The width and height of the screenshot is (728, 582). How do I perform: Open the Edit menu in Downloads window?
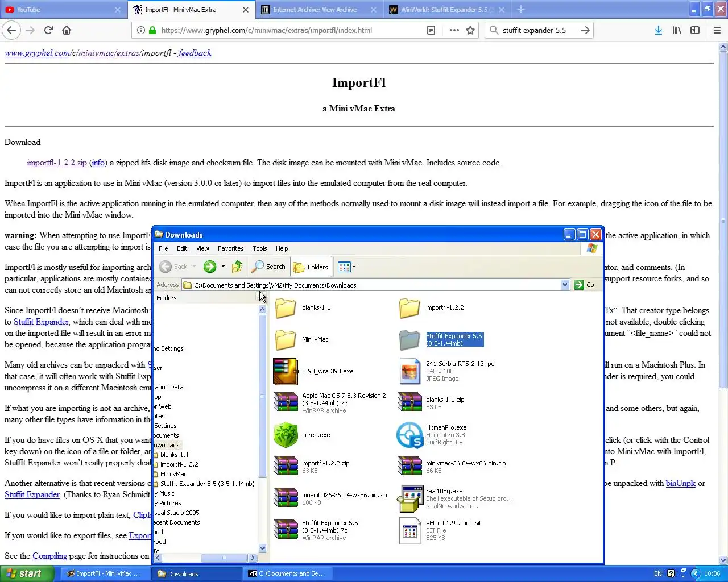pos(182,248)
